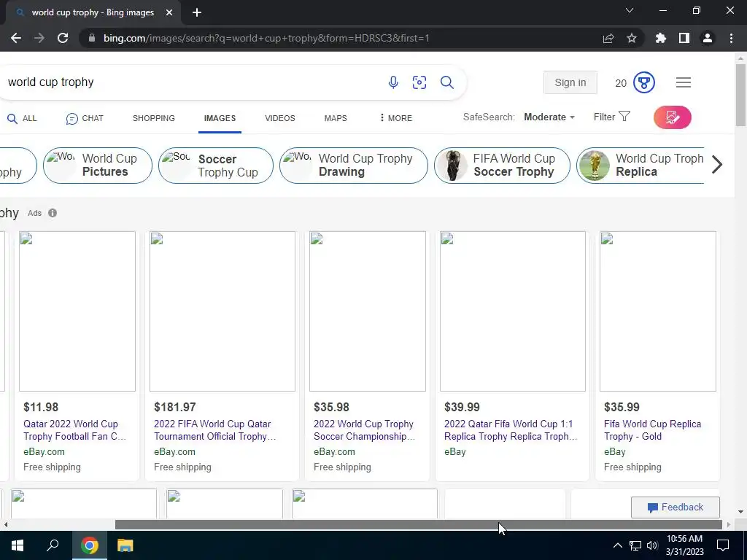747x560 pixels.
Task: Open File Explorer from the taskbar
Action: tap(125, 545)
